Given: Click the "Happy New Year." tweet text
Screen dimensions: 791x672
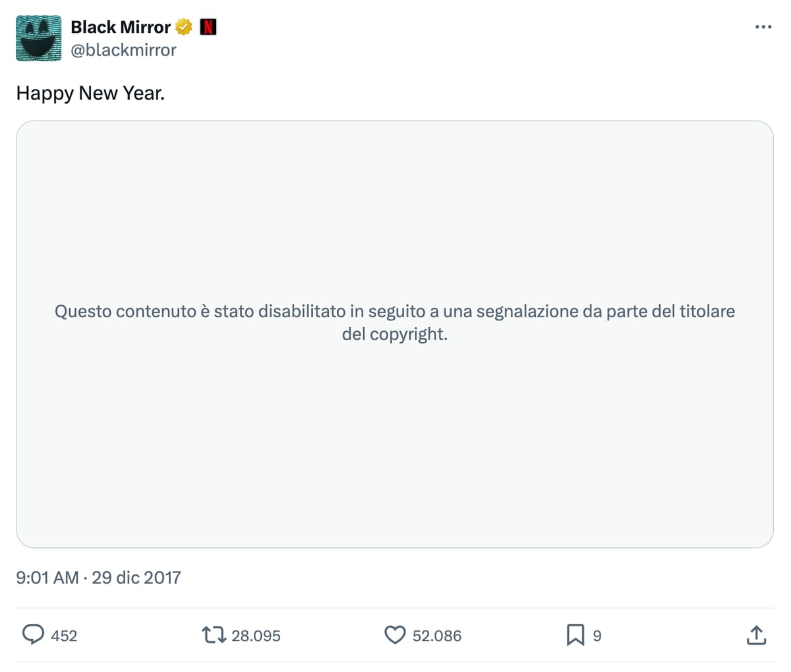Looking at the screenshot, I should tap(90, 93).
